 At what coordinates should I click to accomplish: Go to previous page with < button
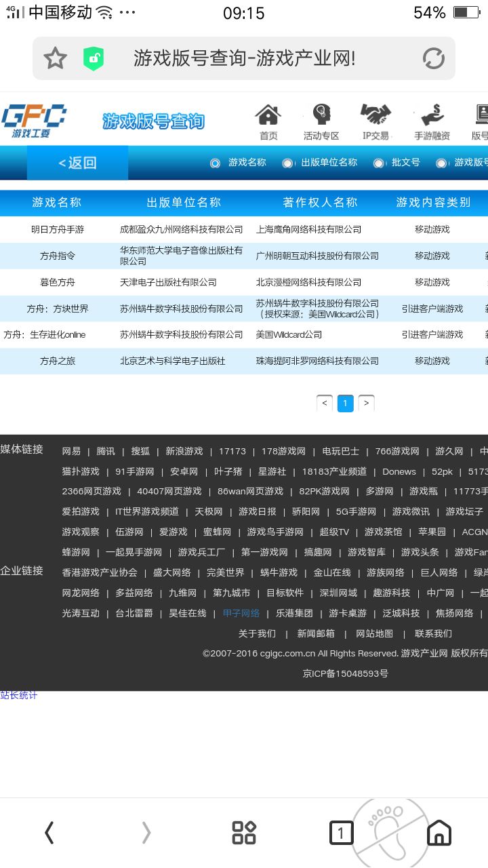325,403
